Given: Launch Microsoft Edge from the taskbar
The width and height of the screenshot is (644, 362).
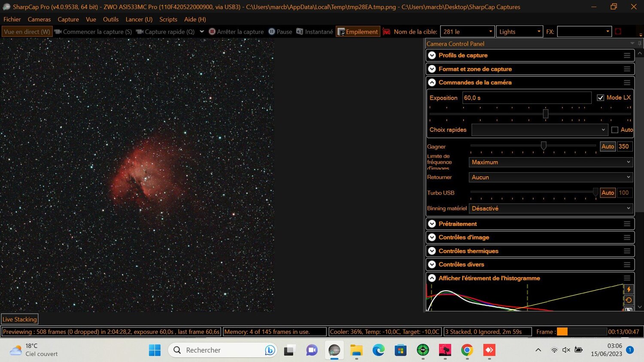Looking at the screenshot, I should (x=378, y=350).
